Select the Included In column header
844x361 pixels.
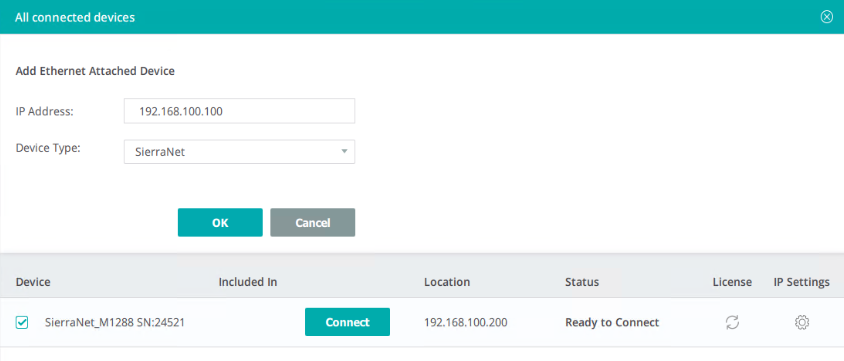[x=248, y=282]
